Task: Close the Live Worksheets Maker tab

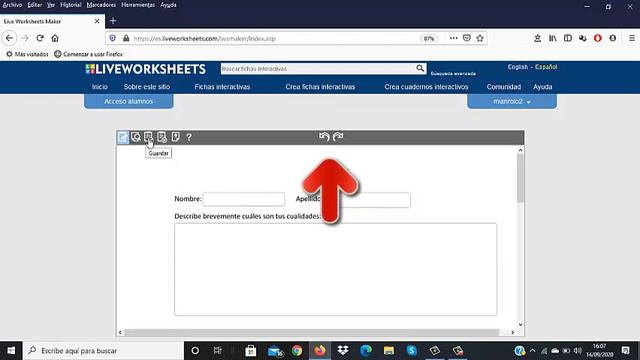Action: coord(97,21)
